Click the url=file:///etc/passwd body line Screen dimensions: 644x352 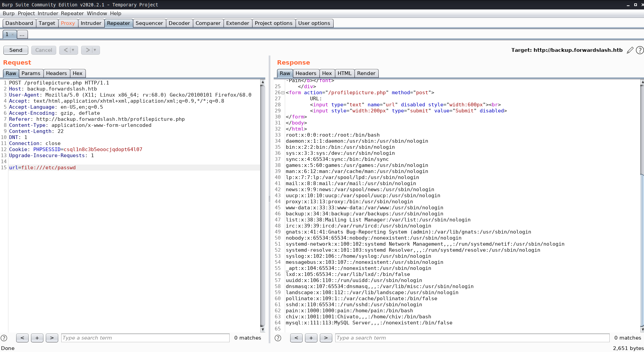pyautogui.click(x=42, y=168)
